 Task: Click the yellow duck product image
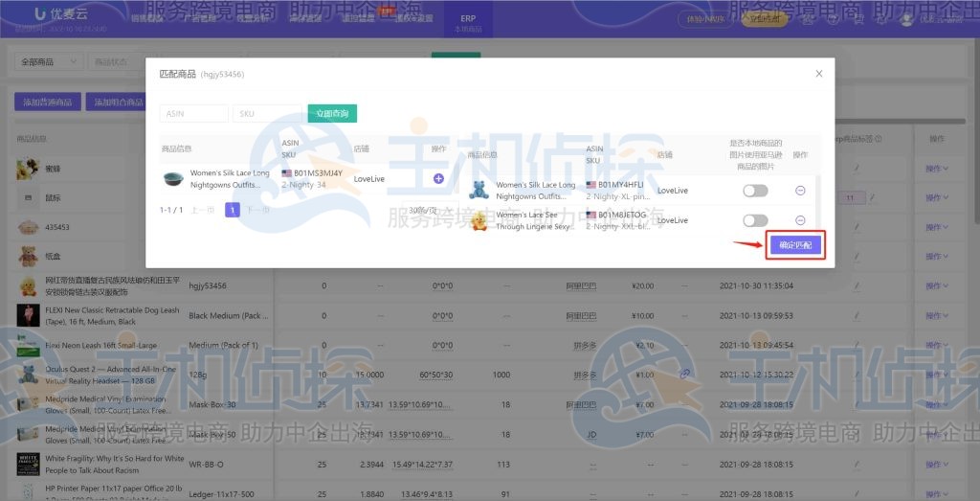pyautogui.click(x=479, y=221)
